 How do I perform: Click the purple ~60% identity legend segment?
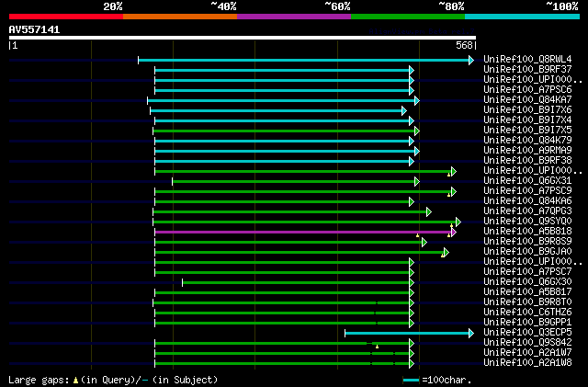294,17
